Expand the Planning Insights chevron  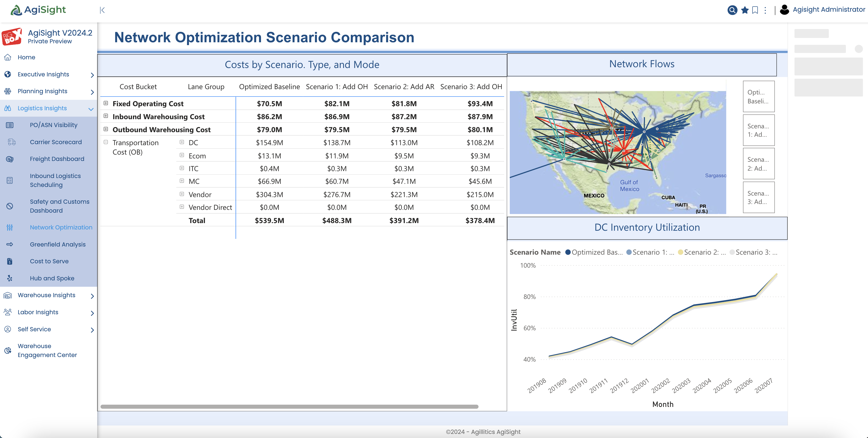[x=92, y=92]
